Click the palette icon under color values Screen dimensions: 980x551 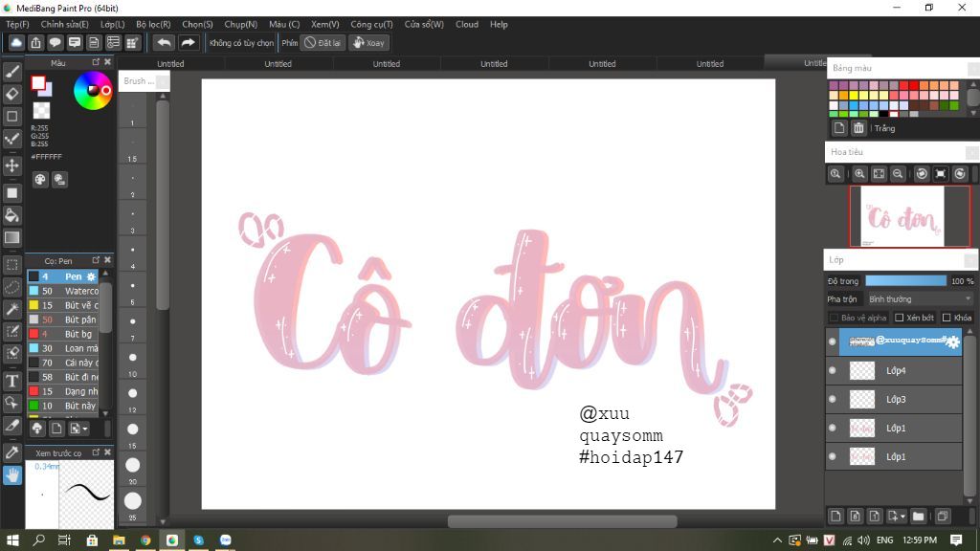point(40,180)
